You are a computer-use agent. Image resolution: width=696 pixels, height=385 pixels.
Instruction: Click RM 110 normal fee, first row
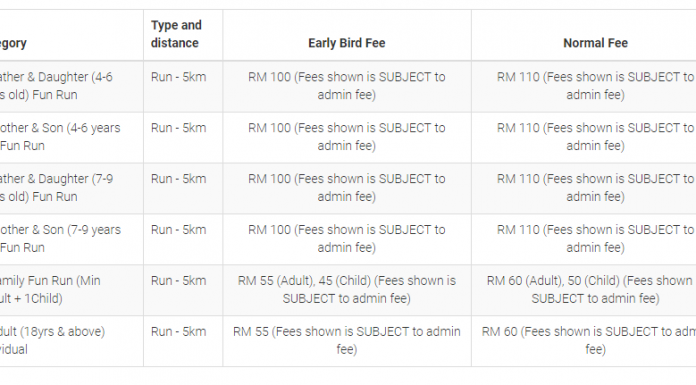click(x=595, y=86)
